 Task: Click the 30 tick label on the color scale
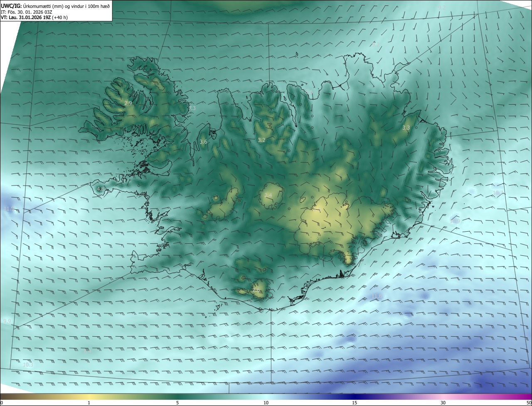point(443,403)
